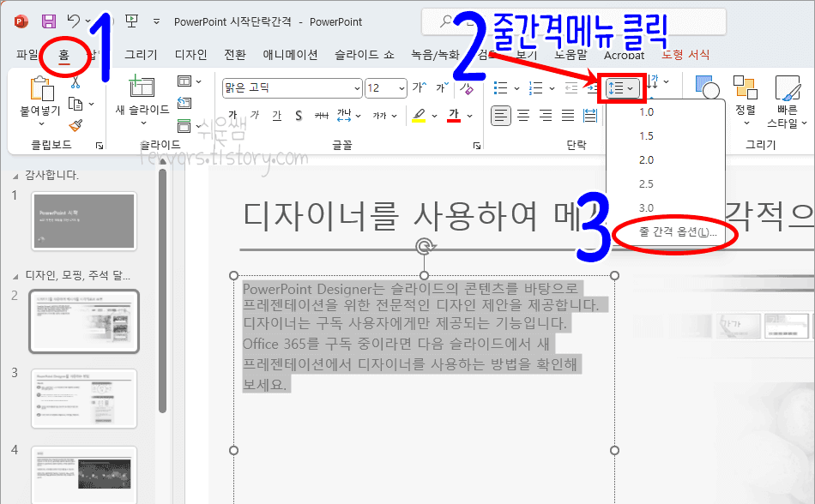This screenshot has height=504, width=815.
Task: Apply a numbered list to the paragraph
Action: coord(536,87)
